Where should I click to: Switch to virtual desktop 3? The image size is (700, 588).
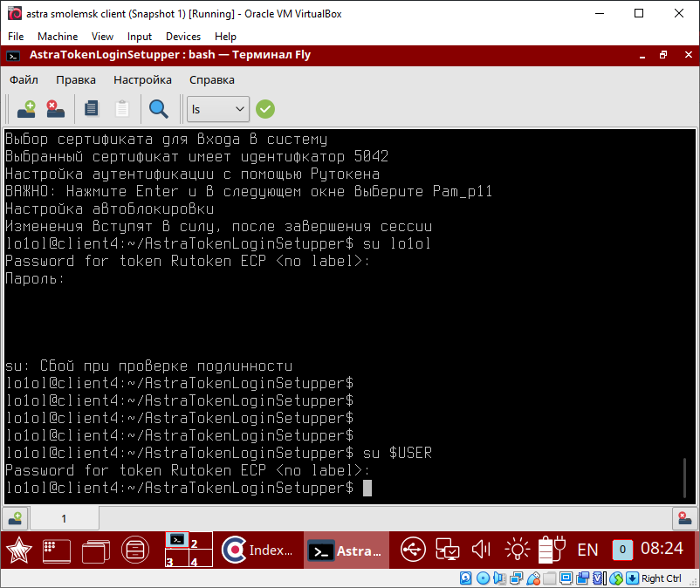pyautogui.click(x=177, y=558)
